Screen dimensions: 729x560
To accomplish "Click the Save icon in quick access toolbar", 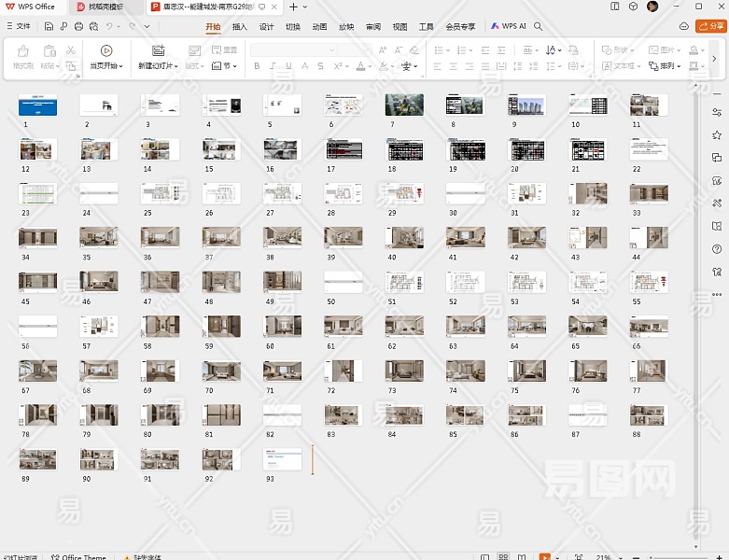I will [49, 27].
